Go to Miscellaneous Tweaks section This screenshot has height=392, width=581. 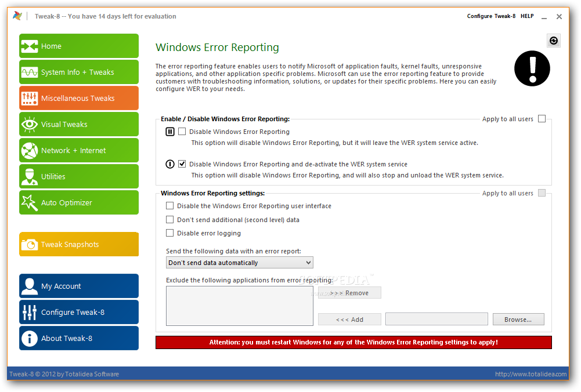pyautogui.click(x=79, y=98)
